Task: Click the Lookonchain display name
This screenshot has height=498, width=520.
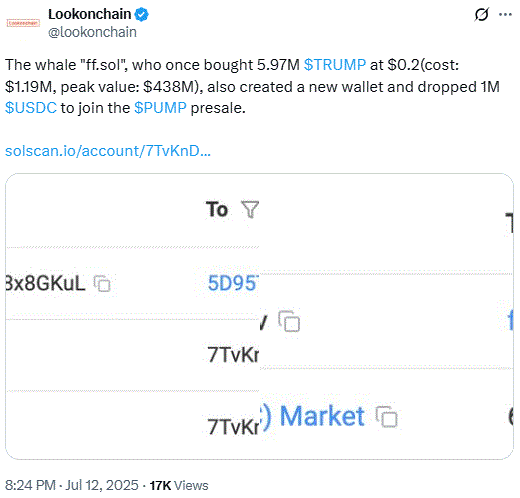Action: tap(90, 14)
